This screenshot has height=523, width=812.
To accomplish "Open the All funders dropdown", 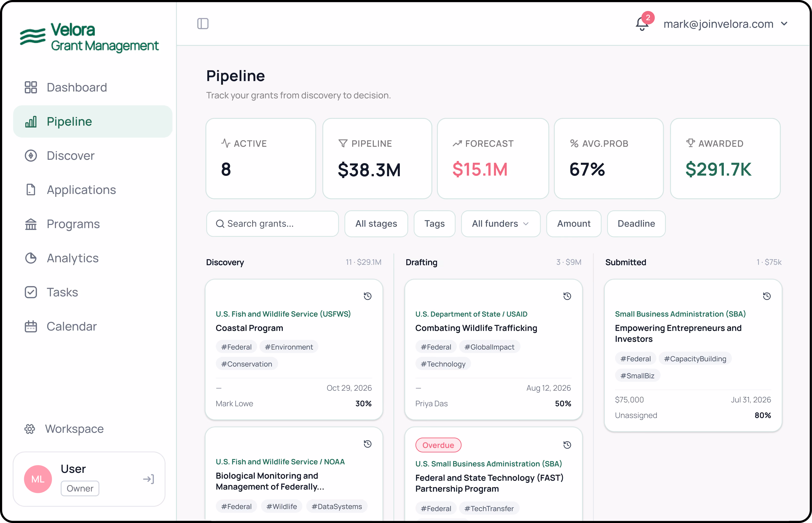I will point(500,224).
